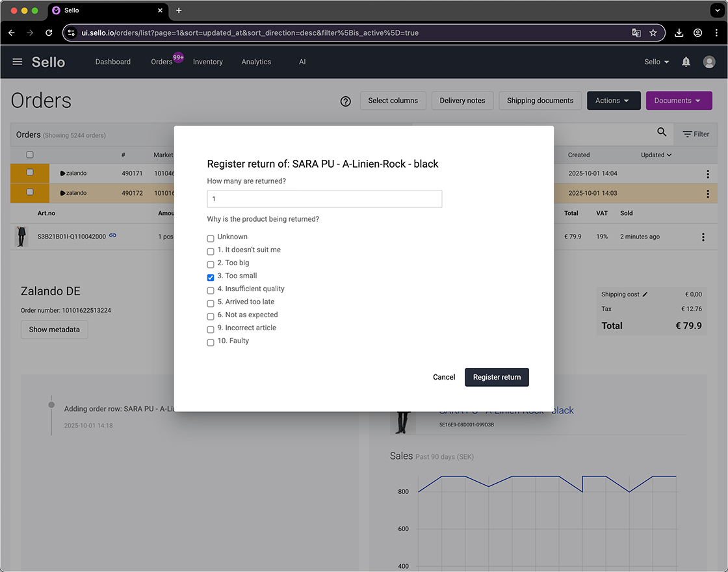Click the user profile avatar icon
Image resolution: width=728 pixels, height=572 pixels.
point(708,61)
